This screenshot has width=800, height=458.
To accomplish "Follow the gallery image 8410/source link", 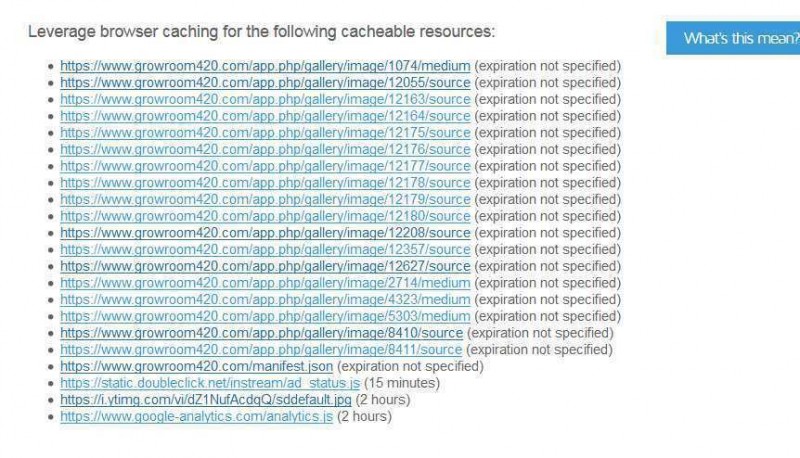I will [x=262, y=333].
